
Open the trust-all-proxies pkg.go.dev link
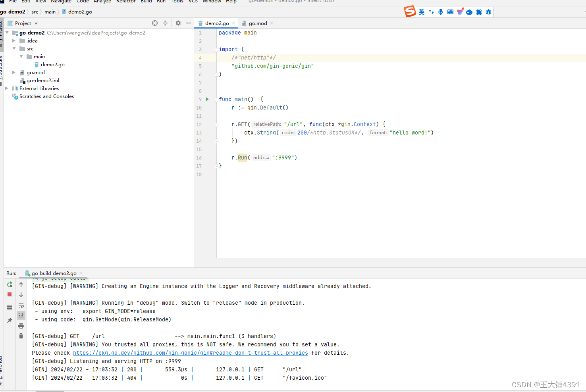tap(191, 353)
